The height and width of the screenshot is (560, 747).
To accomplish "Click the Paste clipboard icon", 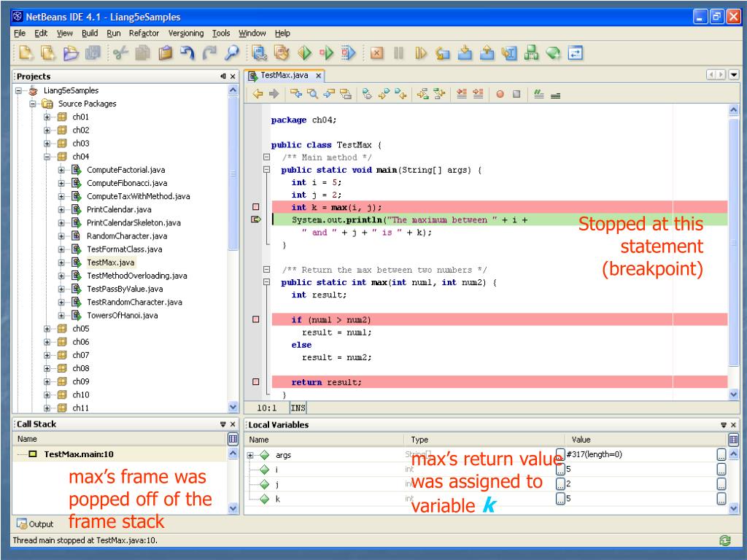I will pos(165,52).
